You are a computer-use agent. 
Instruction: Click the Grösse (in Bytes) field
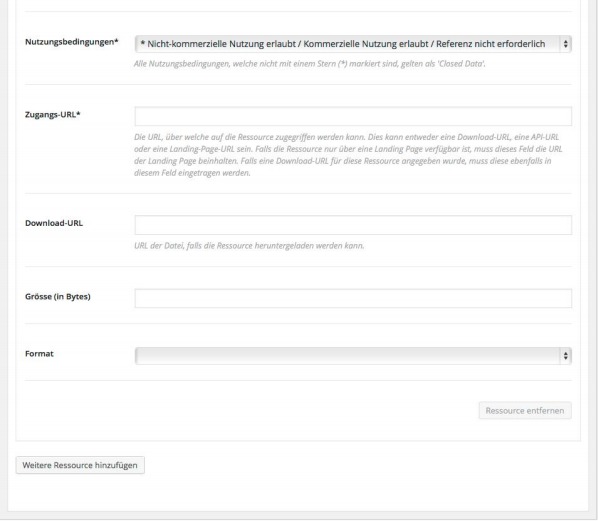353,298
